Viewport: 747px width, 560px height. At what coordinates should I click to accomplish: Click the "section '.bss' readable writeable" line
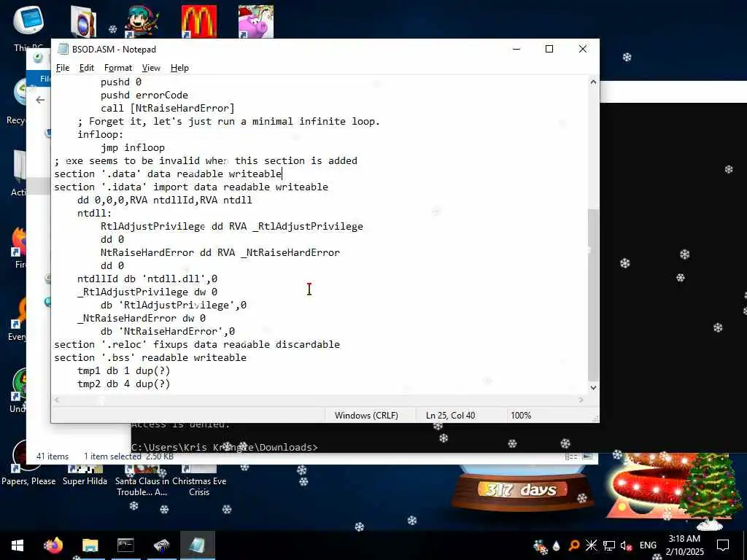[150, 357]
